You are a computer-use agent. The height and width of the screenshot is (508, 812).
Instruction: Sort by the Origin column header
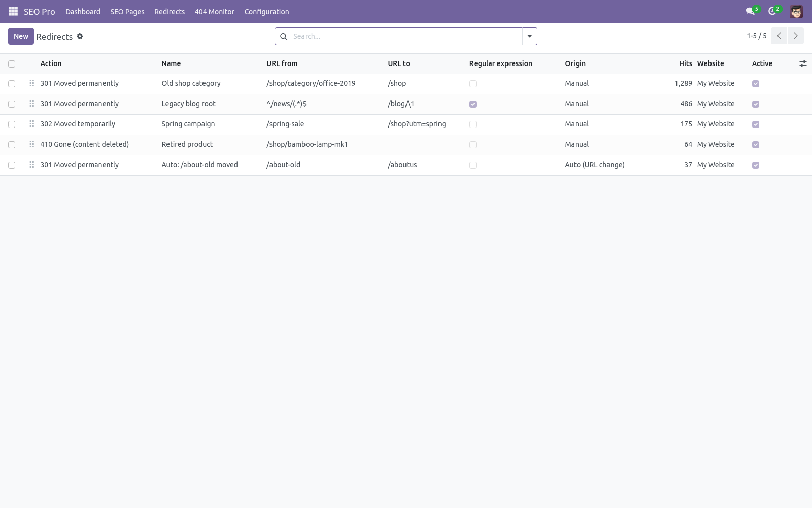tap(576, 63)
